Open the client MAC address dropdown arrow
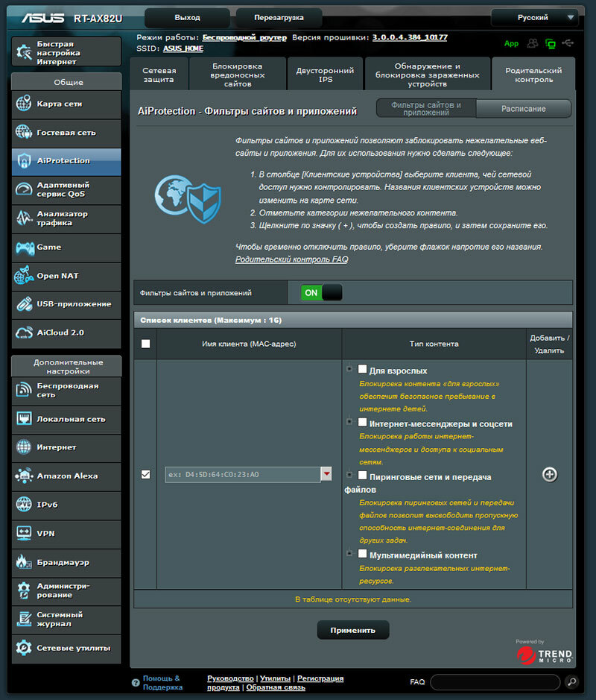 click(x=326, y=473)
